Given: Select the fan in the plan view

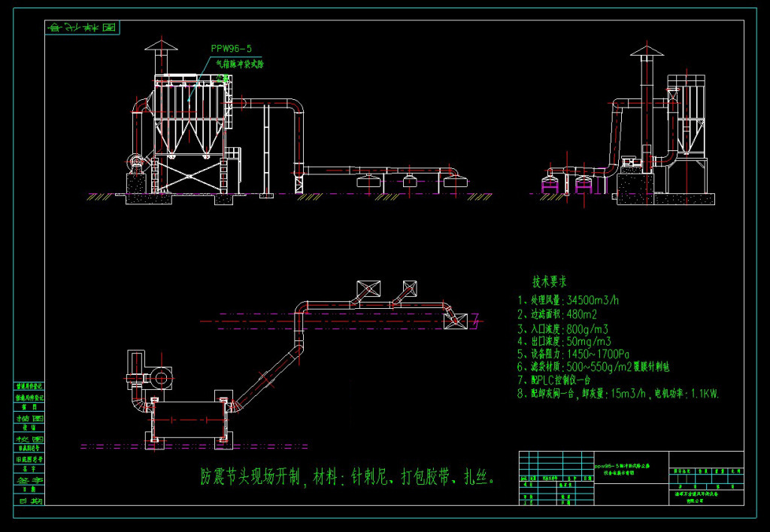Looking at the screenshot, I should pos(160,376).
